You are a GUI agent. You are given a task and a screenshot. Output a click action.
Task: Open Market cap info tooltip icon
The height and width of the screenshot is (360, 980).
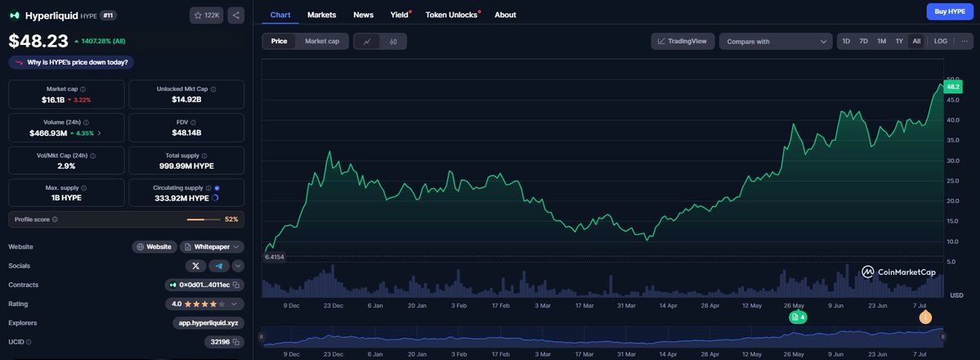(x=83, y=89)
